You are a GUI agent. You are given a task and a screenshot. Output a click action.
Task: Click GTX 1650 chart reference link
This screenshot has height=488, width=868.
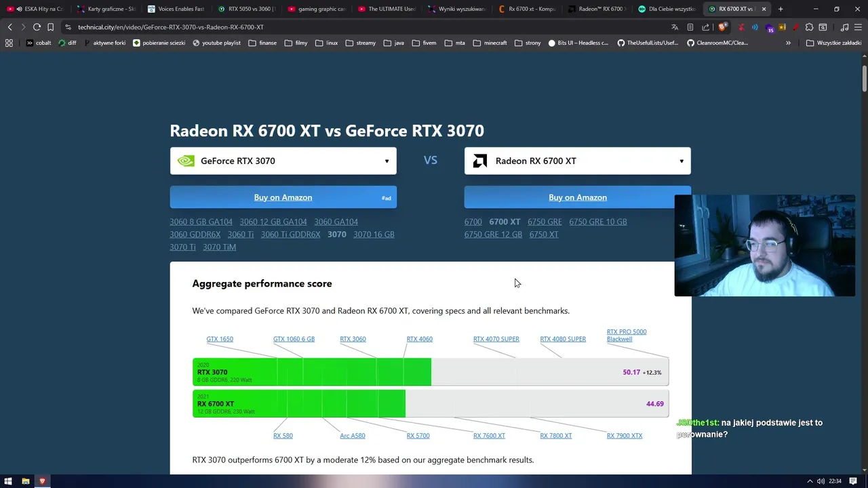click(x=220, y=339)
